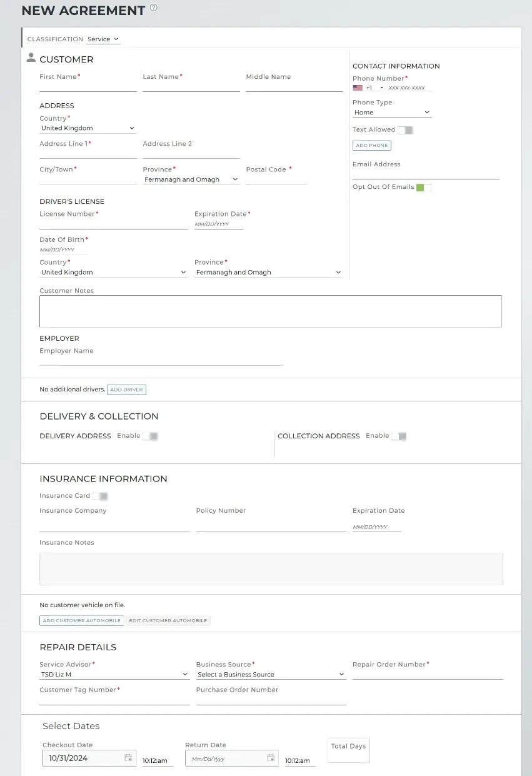Click the customer person icon
This screenshot has height=776, width=532.
[31, 58]
